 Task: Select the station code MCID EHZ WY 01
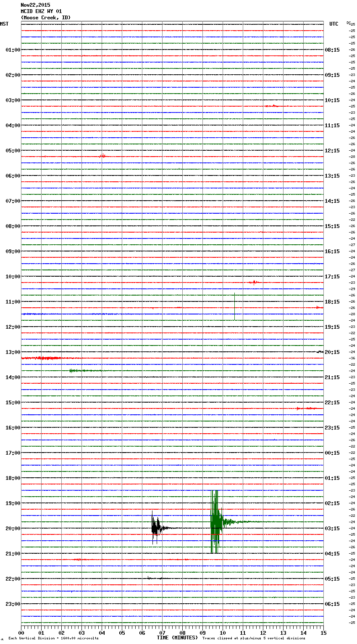point(41,11)
